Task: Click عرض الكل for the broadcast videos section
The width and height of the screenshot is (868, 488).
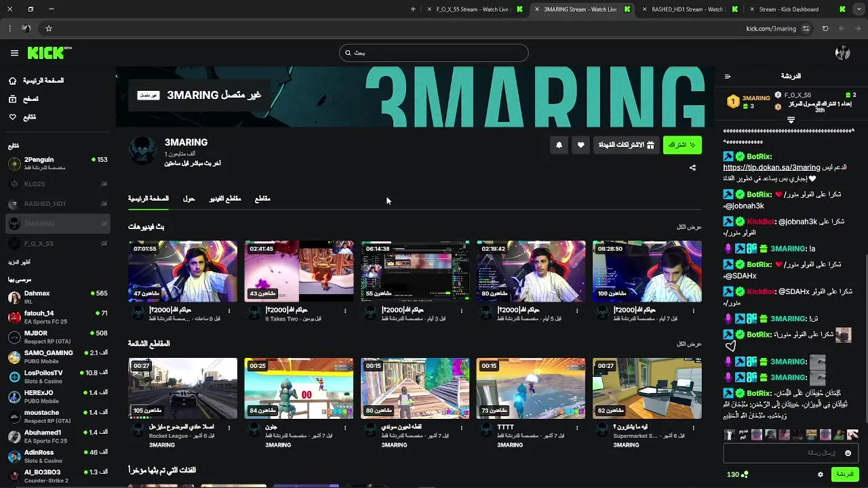Action: (689, 227)
